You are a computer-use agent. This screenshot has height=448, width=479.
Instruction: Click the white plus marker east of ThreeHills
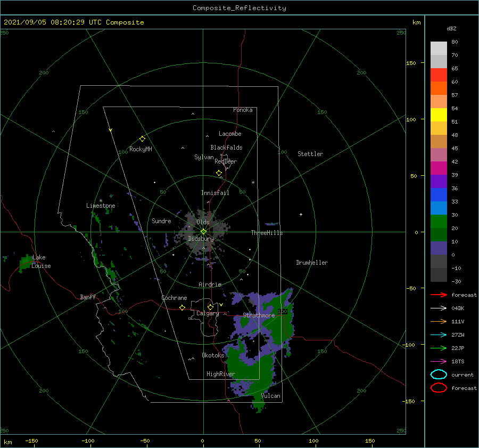[301, 214]
